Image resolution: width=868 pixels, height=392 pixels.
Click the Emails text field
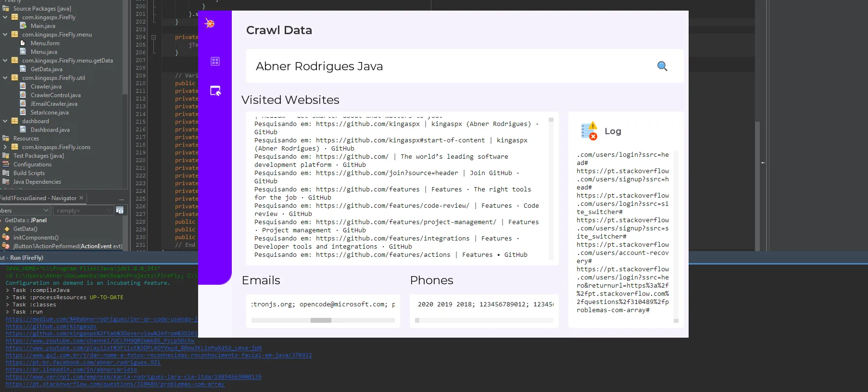[x=323, y=304]
